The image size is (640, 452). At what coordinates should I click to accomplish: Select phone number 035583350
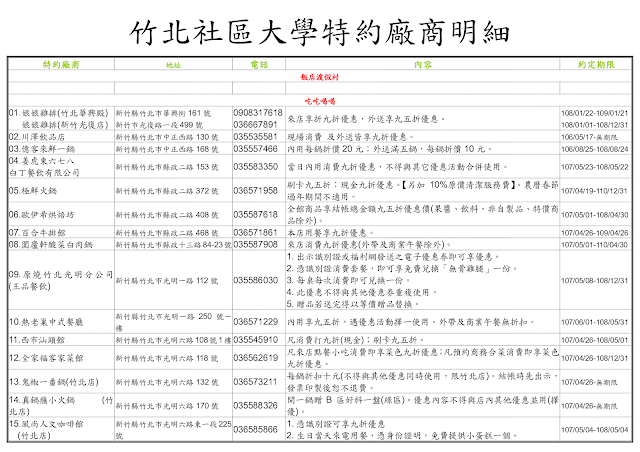pyautogui.click(x=255, y=167)
